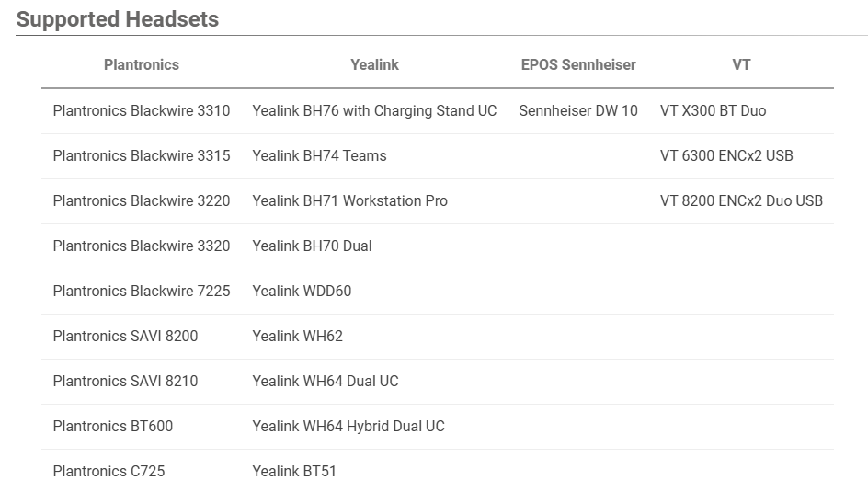The height and width of the screenshot is (492, 868).
Task: Select VT 8200 ENCx2 Duo USB
Action: click(741, 200)
